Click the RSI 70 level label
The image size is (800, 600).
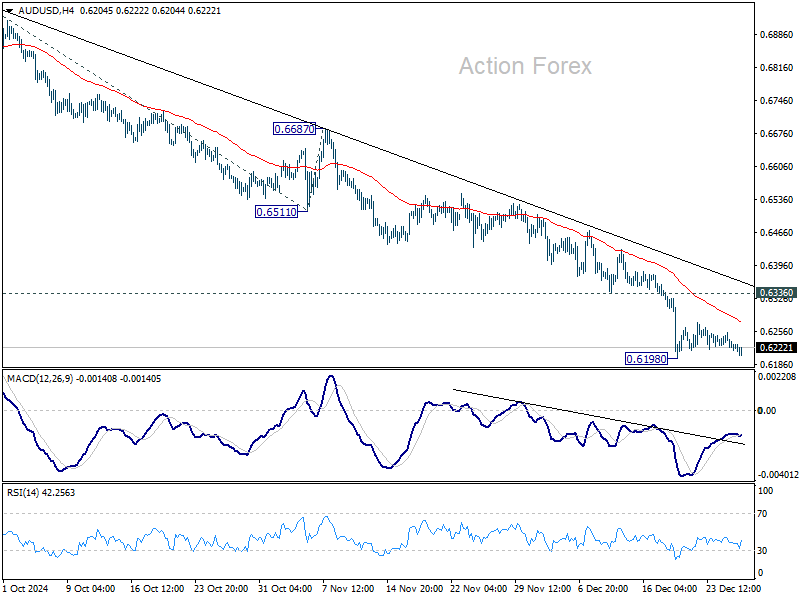(763, 514)
